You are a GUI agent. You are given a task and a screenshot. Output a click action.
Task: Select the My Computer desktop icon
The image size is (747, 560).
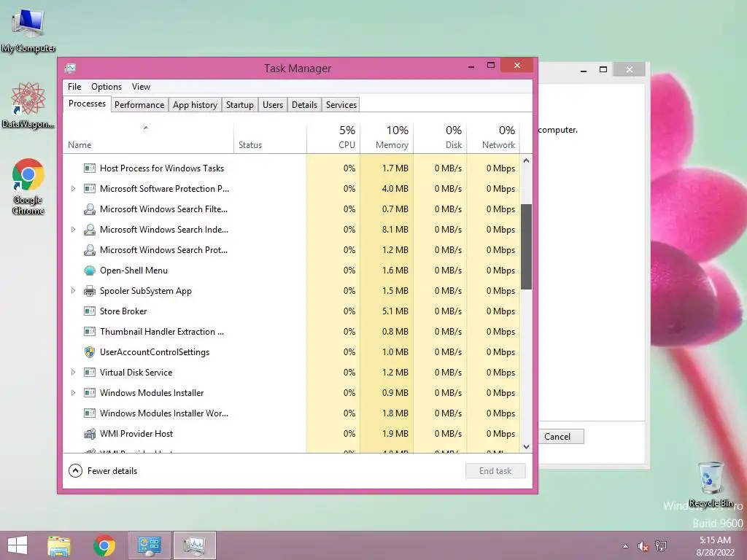click(28, 31)
